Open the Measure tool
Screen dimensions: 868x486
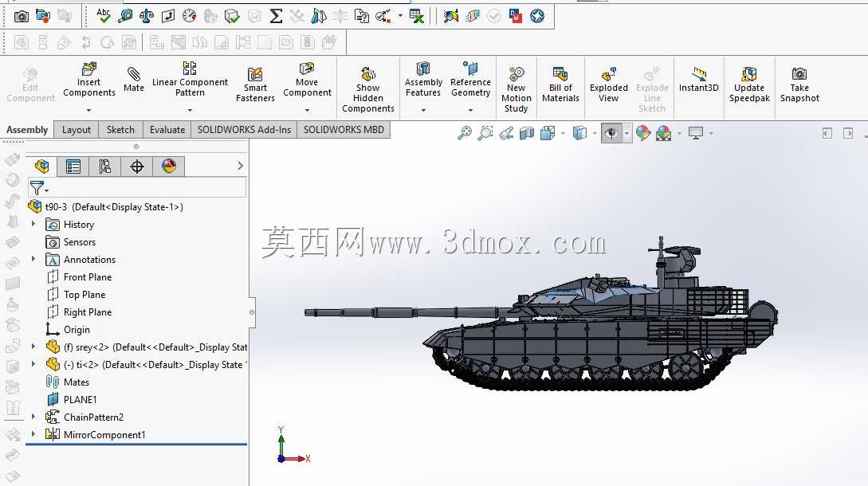coord(125,17)
